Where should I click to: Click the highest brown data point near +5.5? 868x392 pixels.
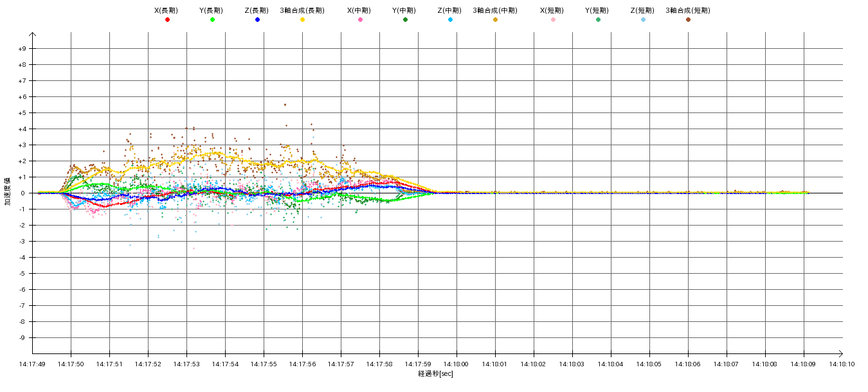coord(285,105)
